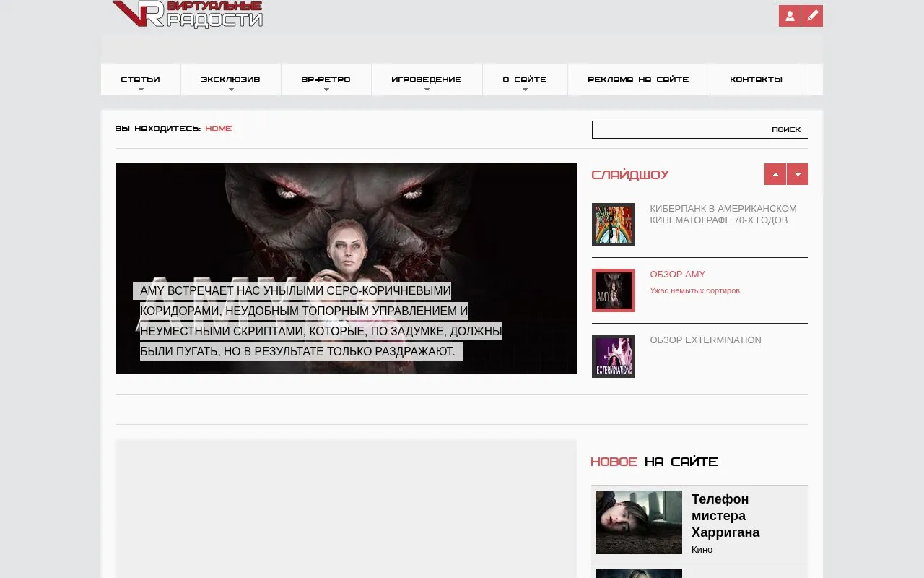
Task: Open the Обзор Extermination title link
Action: [x=706, y=340]
